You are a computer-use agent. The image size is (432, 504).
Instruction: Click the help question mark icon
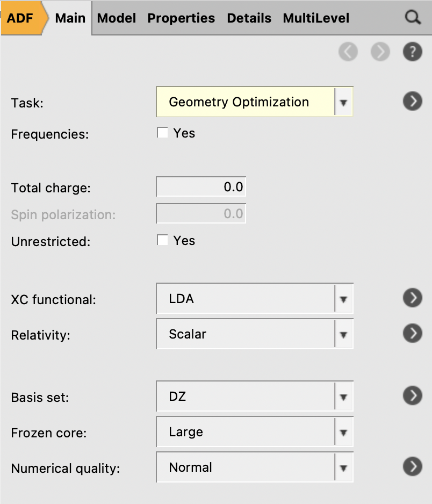click(x=412, y=52)
